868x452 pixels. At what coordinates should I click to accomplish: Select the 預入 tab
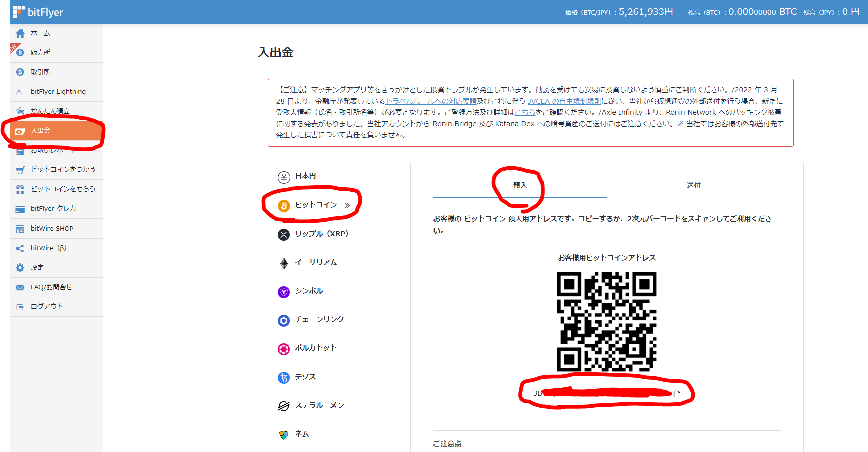[x=520, y=185]
